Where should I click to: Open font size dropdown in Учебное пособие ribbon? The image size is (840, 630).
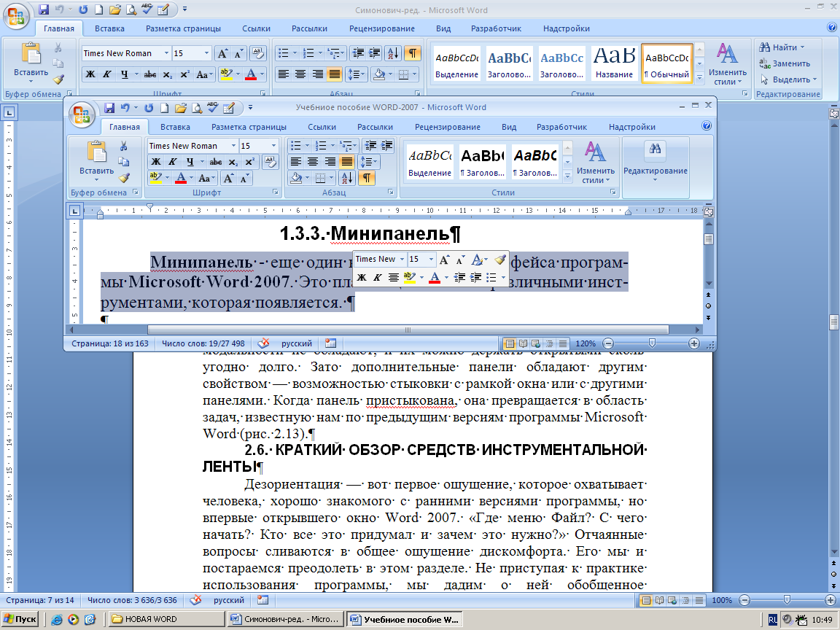pos(273,146)
